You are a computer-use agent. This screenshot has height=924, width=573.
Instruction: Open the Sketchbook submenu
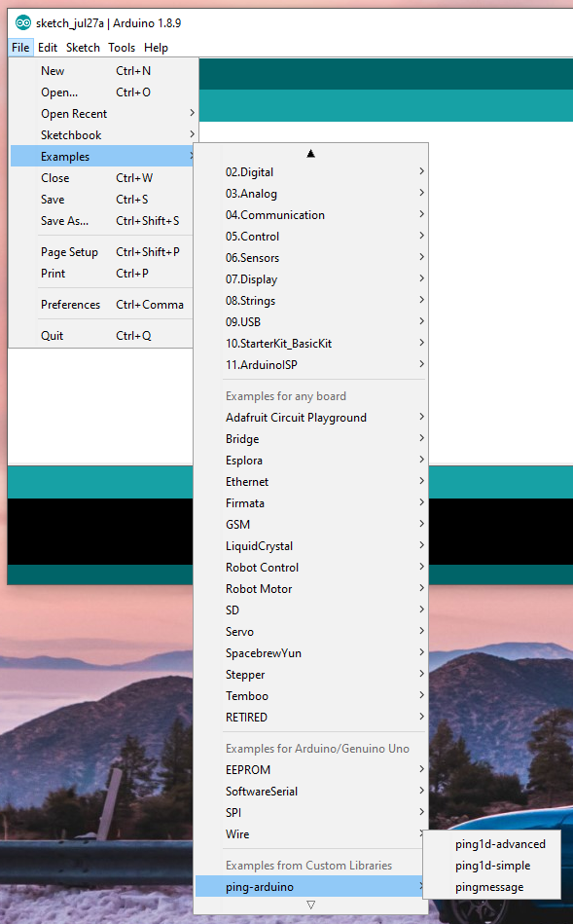103,135
